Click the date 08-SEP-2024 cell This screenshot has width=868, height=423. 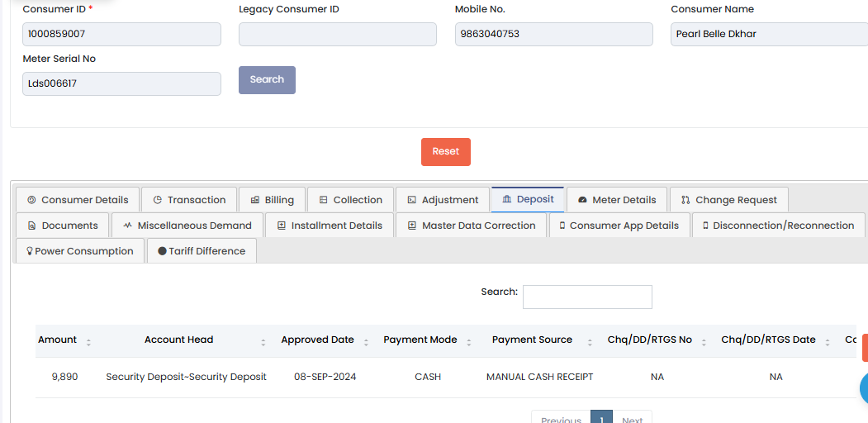click(325, 377)
